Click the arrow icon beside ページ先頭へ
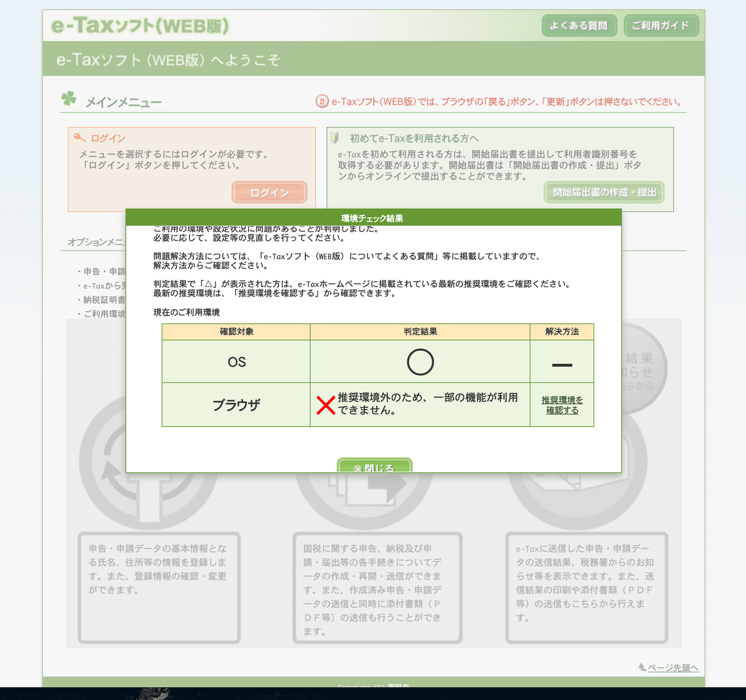Viewport: 746px width, 700px height. coord(642,667)
